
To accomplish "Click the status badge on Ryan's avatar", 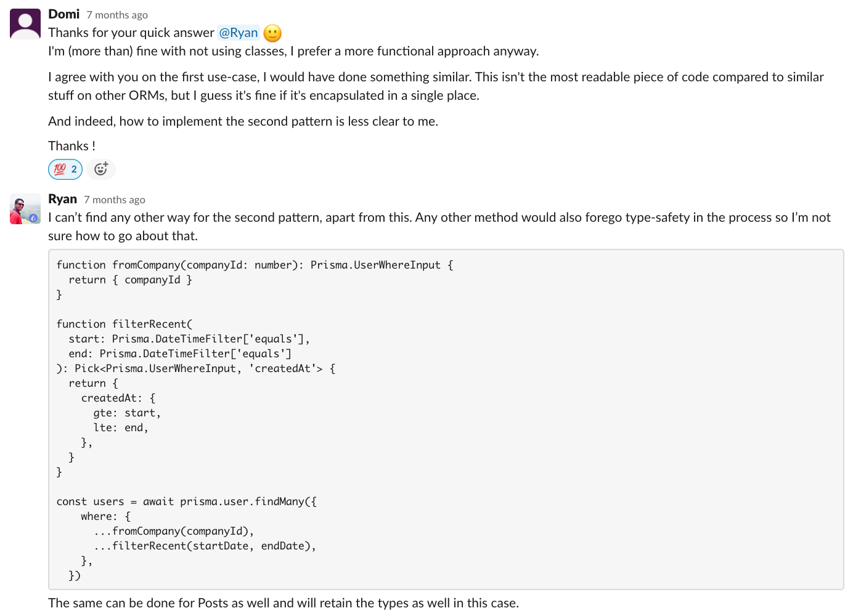I will [33, 217].
